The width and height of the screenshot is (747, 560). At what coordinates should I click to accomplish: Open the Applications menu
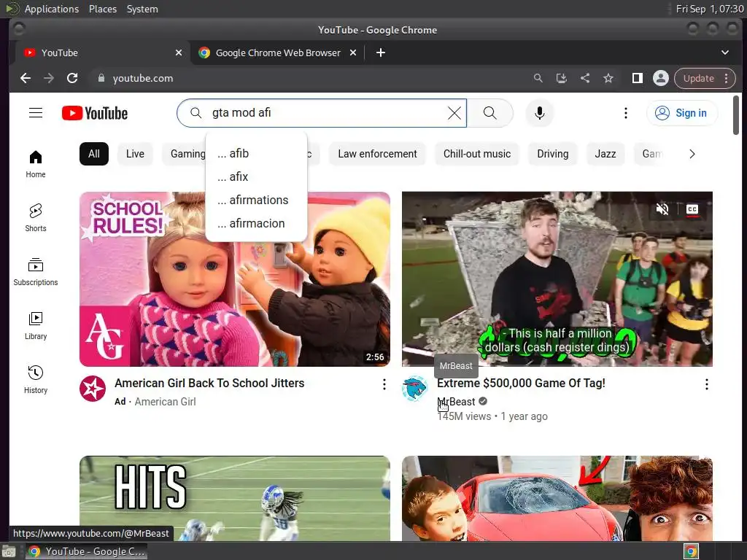pos(52,9)
